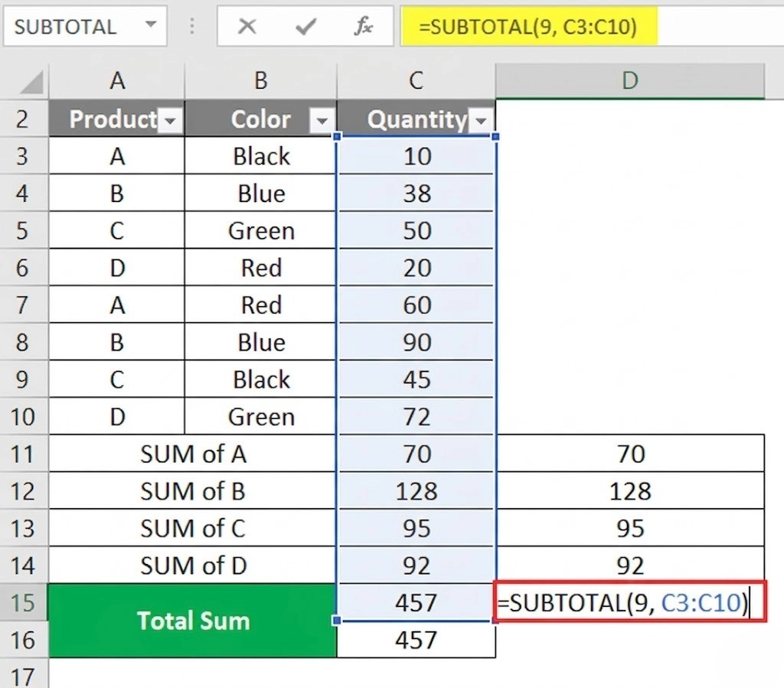
Task: Select cell D12 showing 128
Action: tap(630, 491)
